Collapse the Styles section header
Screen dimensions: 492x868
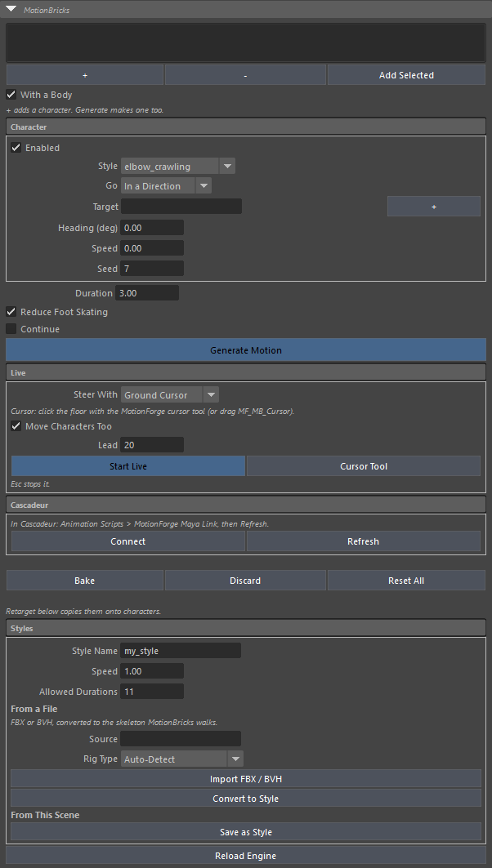coord(246,628)
